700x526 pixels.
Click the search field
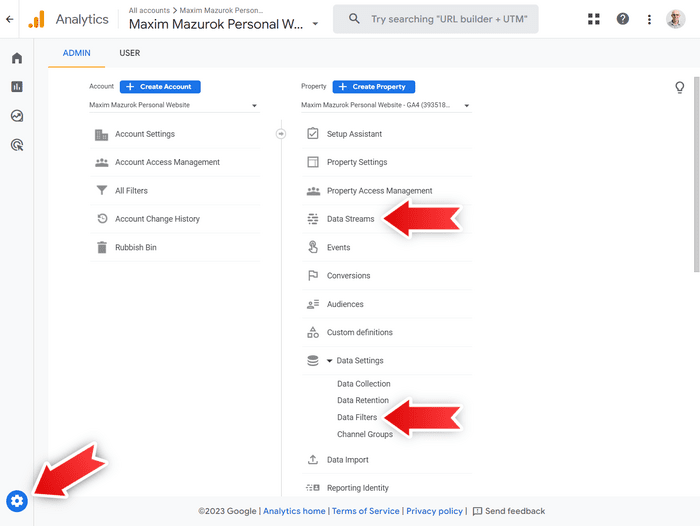pyautogui.click(x=436, y=19)
